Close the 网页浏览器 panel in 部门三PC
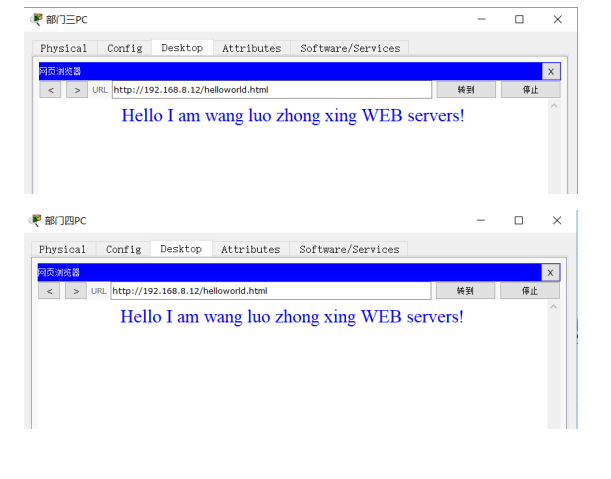The image size is (611, 479). coord(551,71)
